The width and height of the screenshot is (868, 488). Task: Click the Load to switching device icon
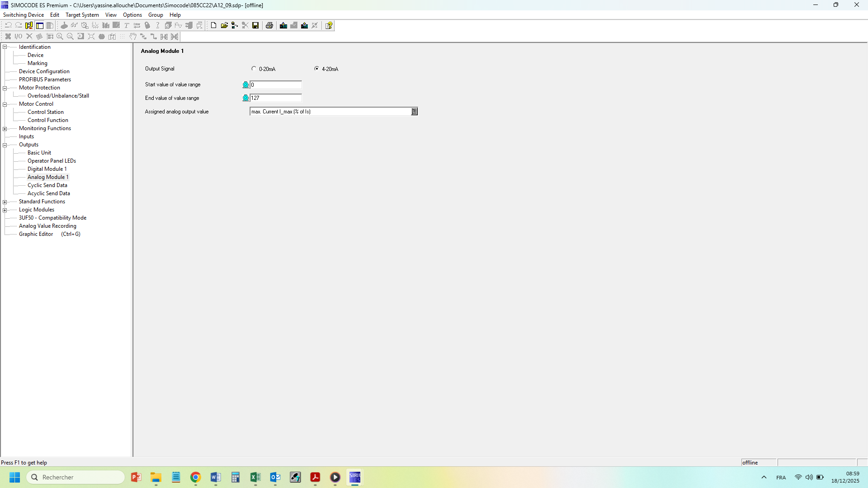point(283,25)
